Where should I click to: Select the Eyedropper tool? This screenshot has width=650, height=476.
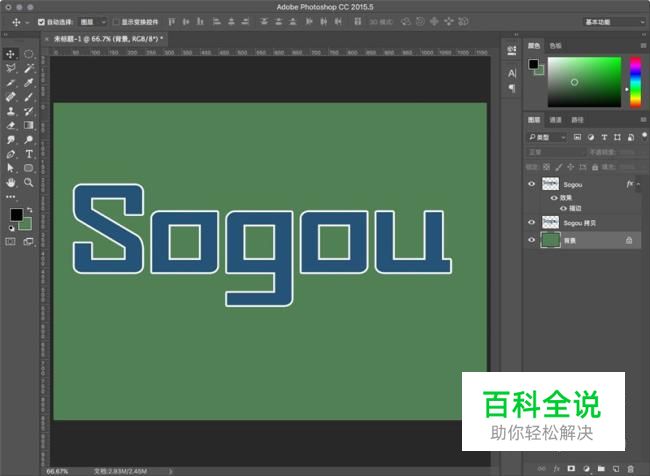[29, 83]
